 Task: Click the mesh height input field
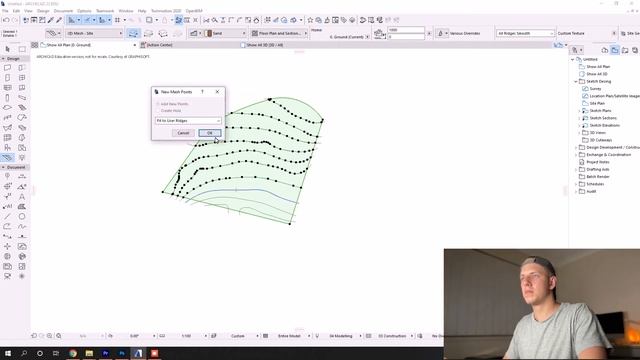point(406,30)
